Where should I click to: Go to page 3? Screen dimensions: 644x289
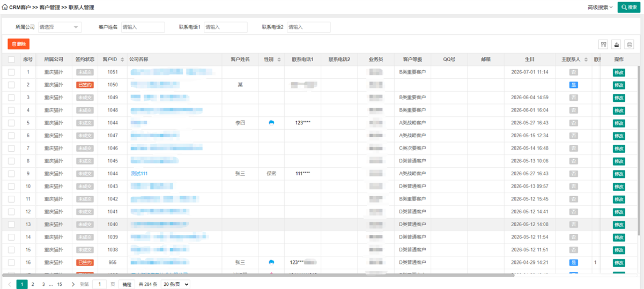(43, 284)
